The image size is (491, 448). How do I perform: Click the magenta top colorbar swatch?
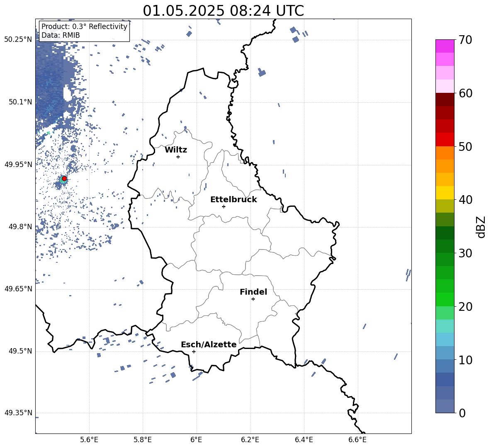pos(445,46)
